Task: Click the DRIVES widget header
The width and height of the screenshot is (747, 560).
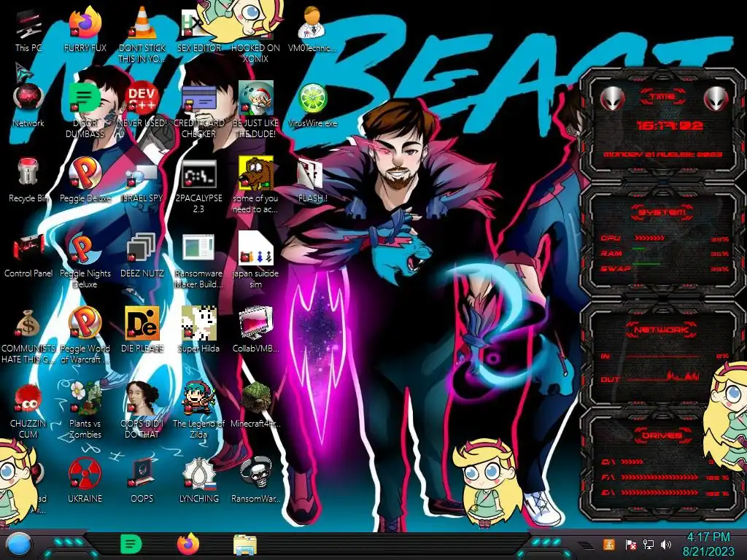Action: 662,435
